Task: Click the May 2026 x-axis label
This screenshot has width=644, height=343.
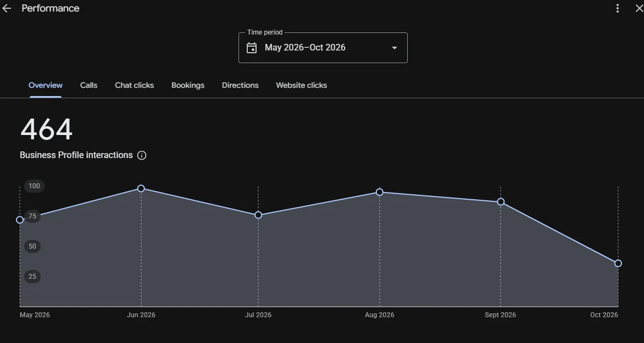Action: click(x=35, y=315)
